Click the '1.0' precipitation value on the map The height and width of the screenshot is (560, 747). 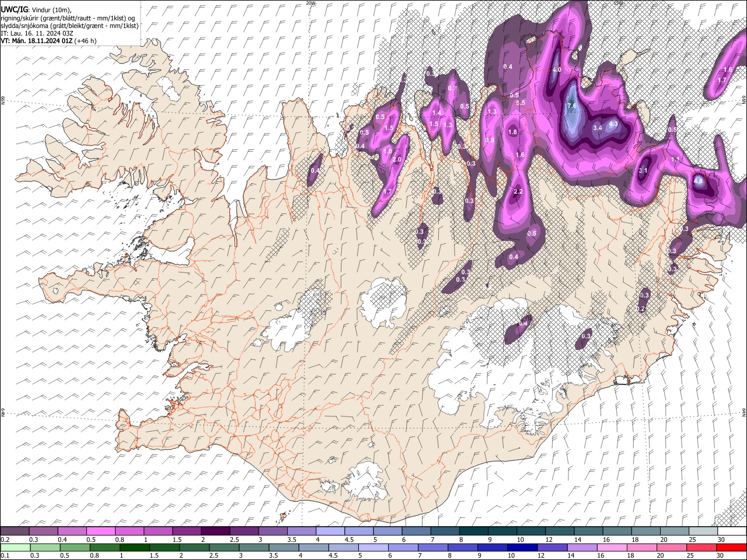[x=388, y=152]
